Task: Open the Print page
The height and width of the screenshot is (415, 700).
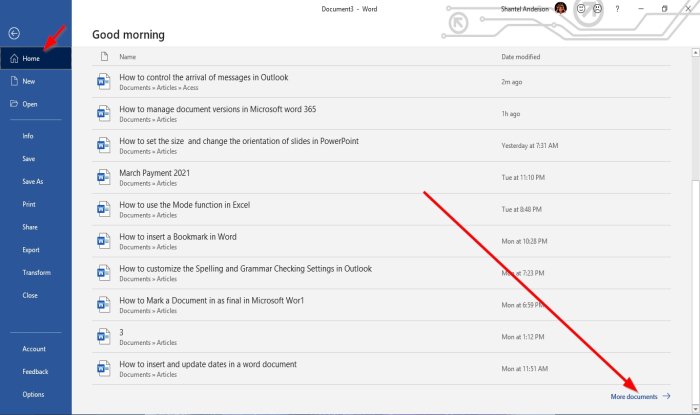Action: (x=29, y=204)
